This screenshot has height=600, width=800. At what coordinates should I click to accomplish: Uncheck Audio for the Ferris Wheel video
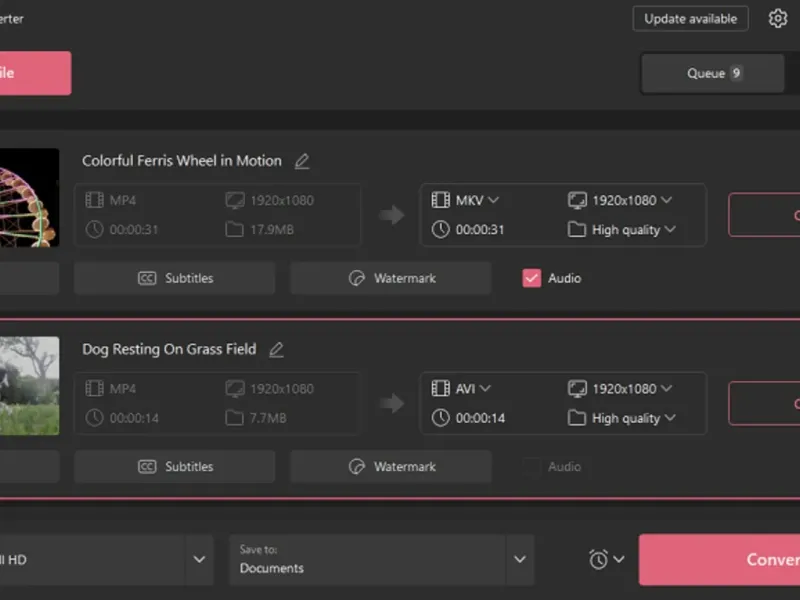(532, 278)
